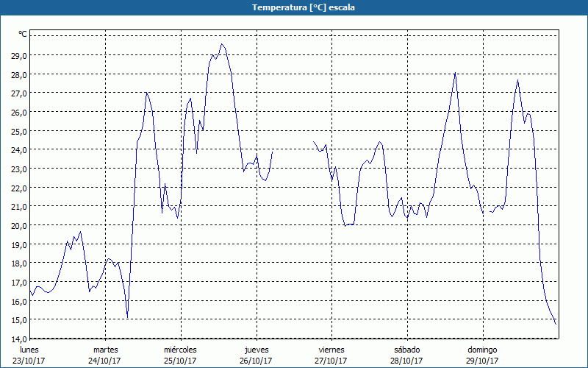Pick the 17,0 label on the y-axis
The width and height of the screenshot is (588, 368).
point(18,282)
